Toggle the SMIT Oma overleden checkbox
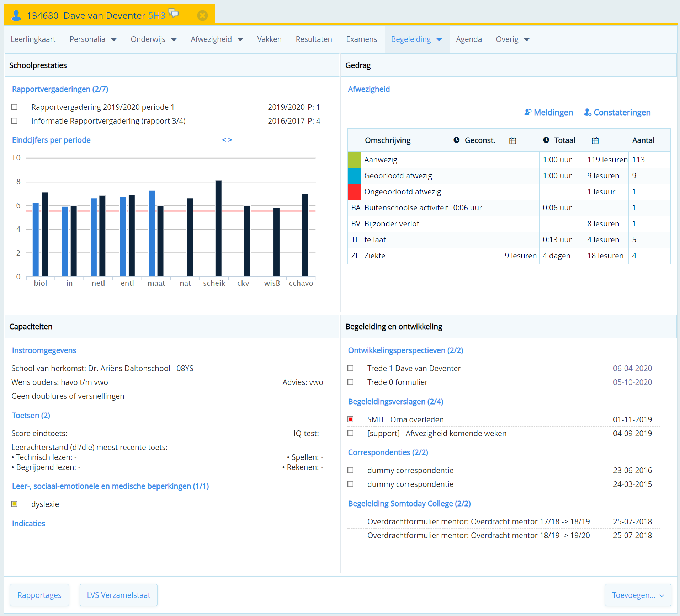This screenshot has height=616, width=680. click(351, 419)
